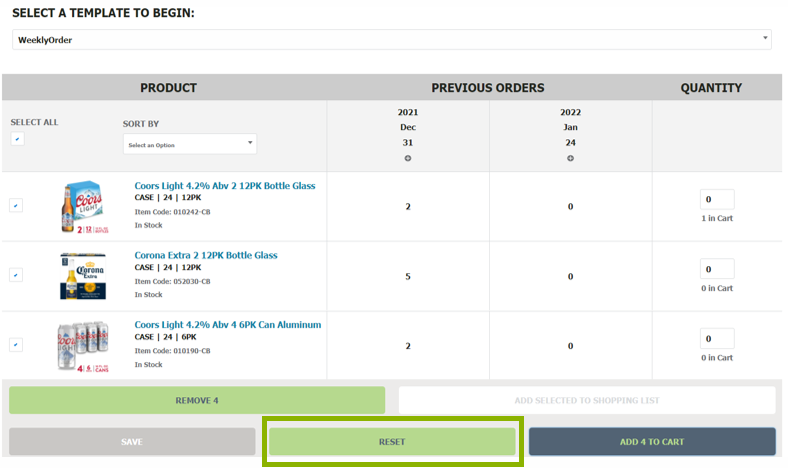Click the Remove 4 button
This screenshot has height=468, width=788.
click(x=197, y=400)
